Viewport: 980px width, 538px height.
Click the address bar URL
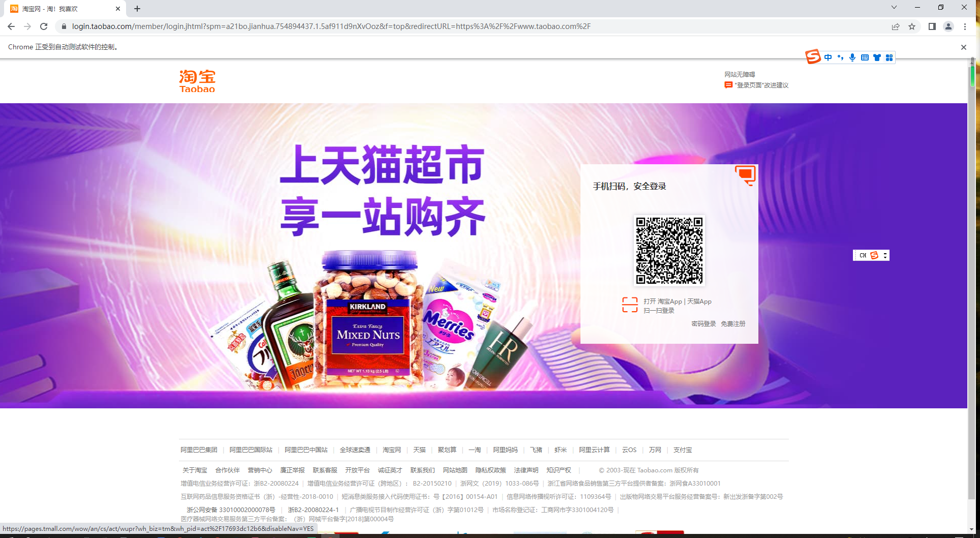pos(331,26)
